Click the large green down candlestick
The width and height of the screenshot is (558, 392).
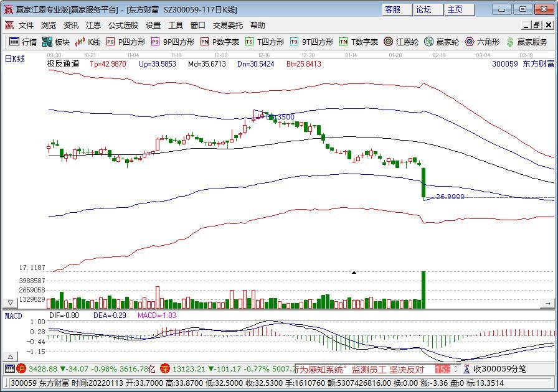(x=423, y=182)
